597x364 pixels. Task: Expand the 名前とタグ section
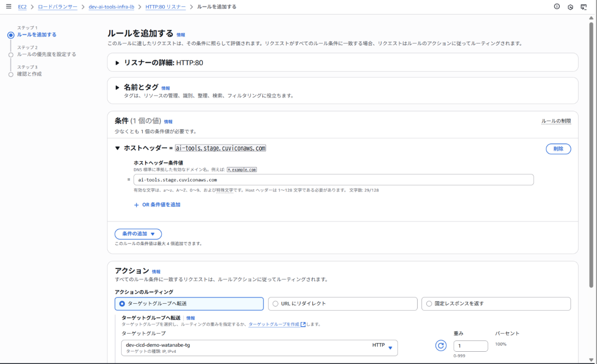118,87
